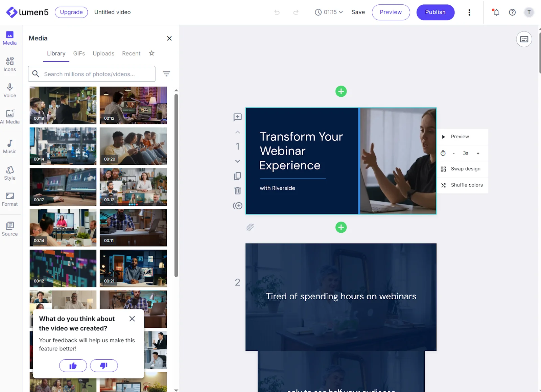Select Swap design option
Image resolution: width=541 pixels, height=392 pixels.
pyautogui.click(x=462, y=169)
